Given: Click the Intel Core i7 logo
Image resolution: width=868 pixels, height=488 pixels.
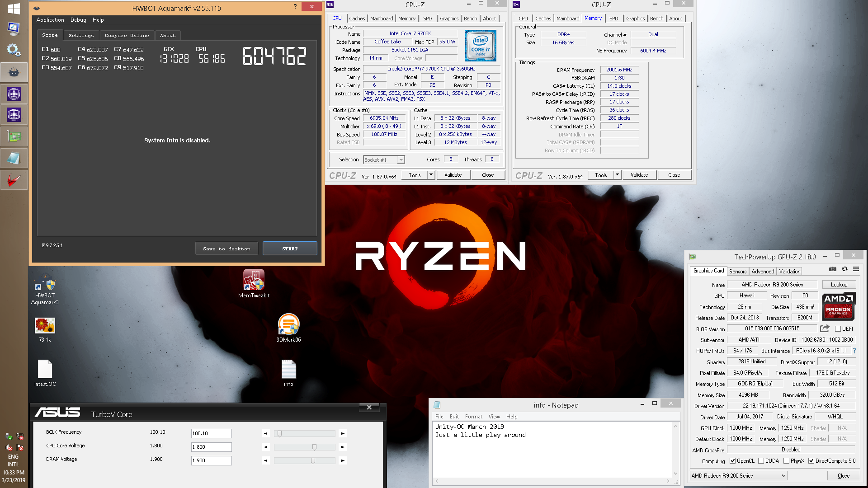Looking at the screenshot, I should tap(480, 46).
